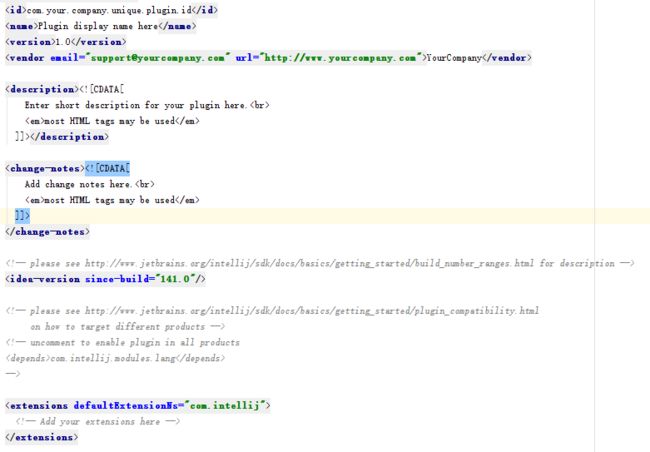
Task: Click the opening description tag
Action: tap(42, 89)
